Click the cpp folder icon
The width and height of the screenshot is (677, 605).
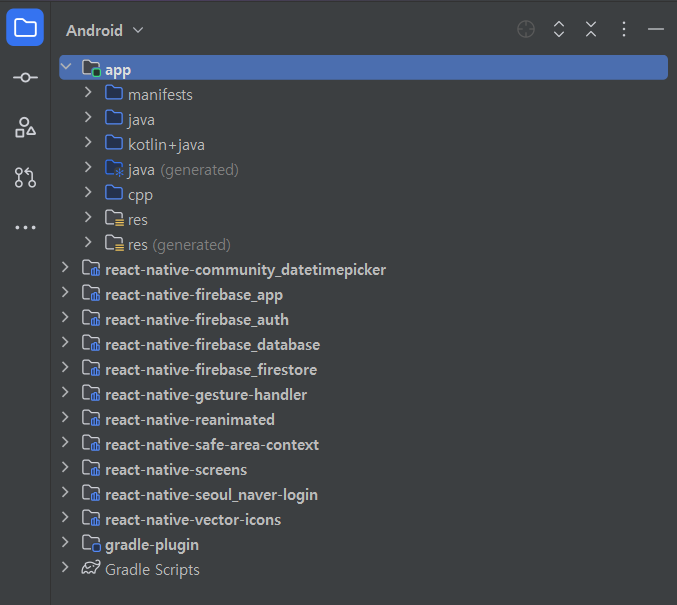114,193
